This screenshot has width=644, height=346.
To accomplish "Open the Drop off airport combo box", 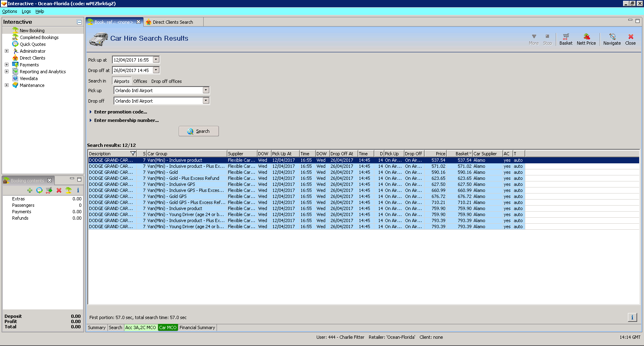I will 206,101.
